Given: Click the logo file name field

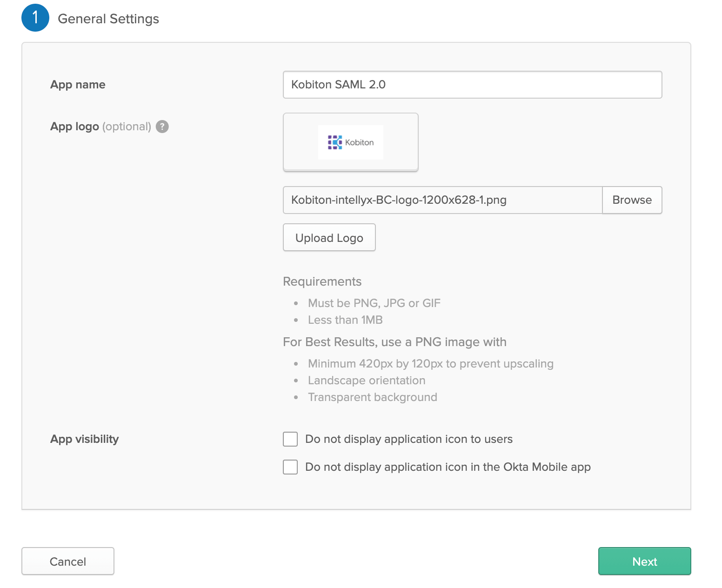Looking at the screenshot, I should point(442,200).
